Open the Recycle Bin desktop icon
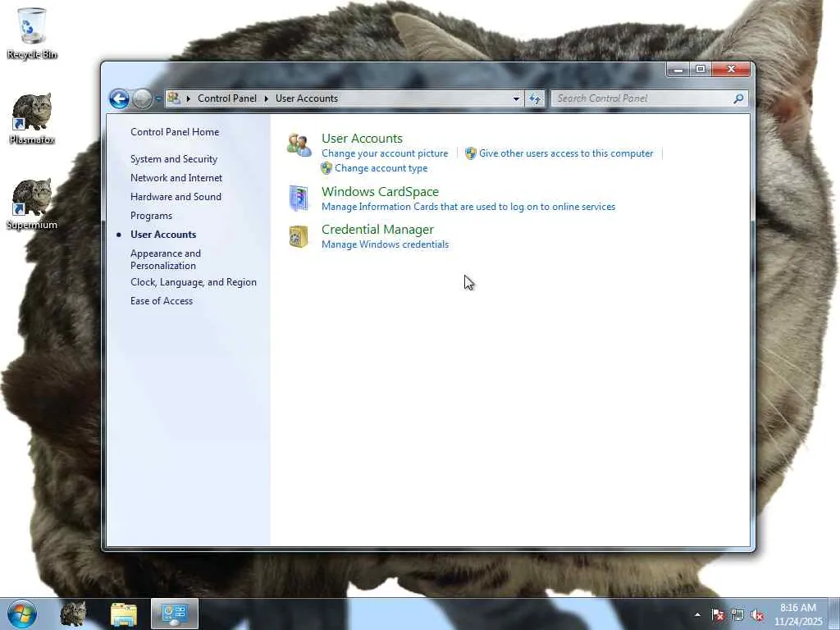Image resolution: width=840 pixels, height=630 pixels. 32,33
